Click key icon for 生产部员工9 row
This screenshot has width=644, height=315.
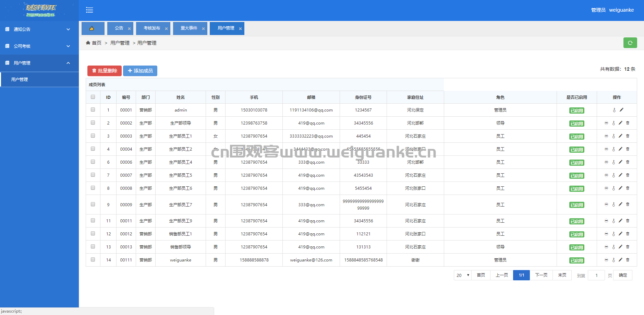(613, 221)
